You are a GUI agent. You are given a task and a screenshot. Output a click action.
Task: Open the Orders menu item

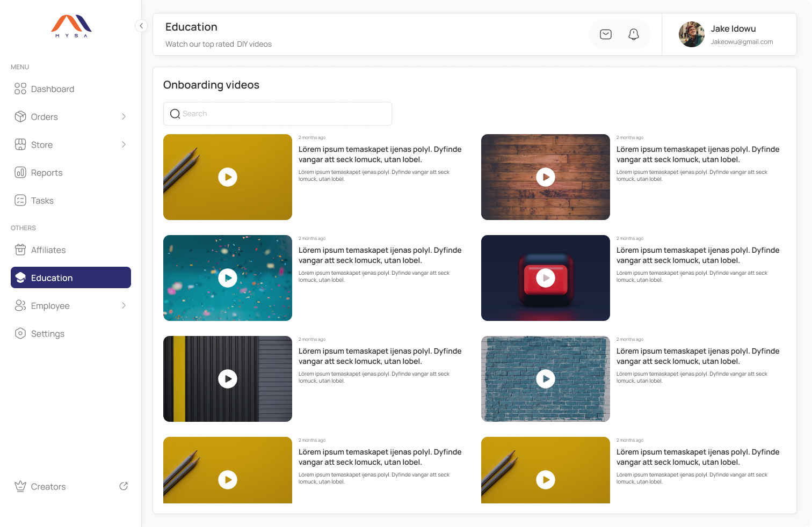(71, 116)
